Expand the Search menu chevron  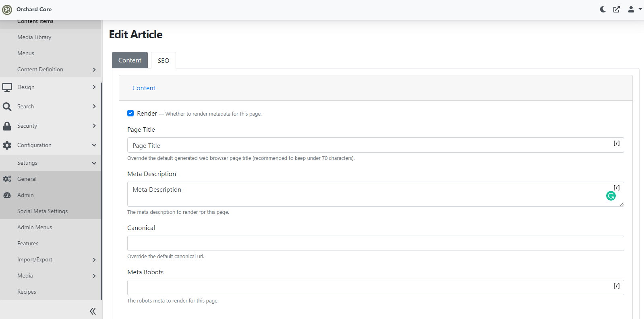(94, 106)
